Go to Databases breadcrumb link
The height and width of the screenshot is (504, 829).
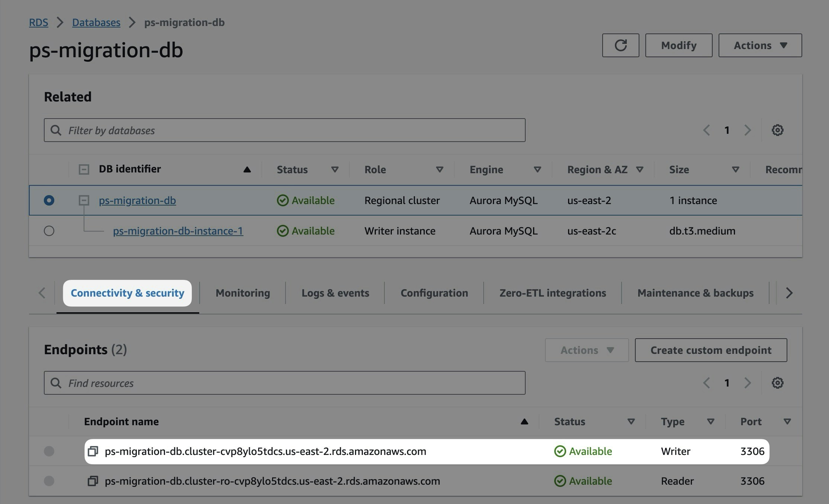[x=96, y=22]
